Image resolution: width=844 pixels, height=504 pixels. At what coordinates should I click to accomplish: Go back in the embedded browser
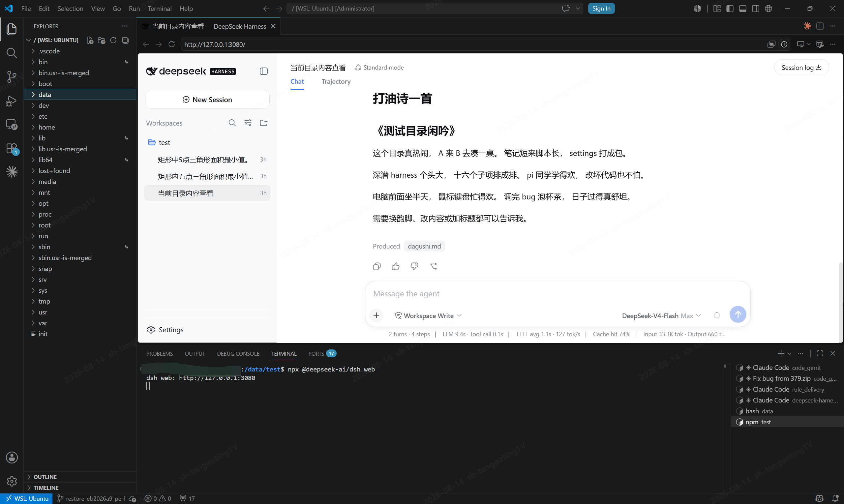pyautogui.click(x=146, y=44)
